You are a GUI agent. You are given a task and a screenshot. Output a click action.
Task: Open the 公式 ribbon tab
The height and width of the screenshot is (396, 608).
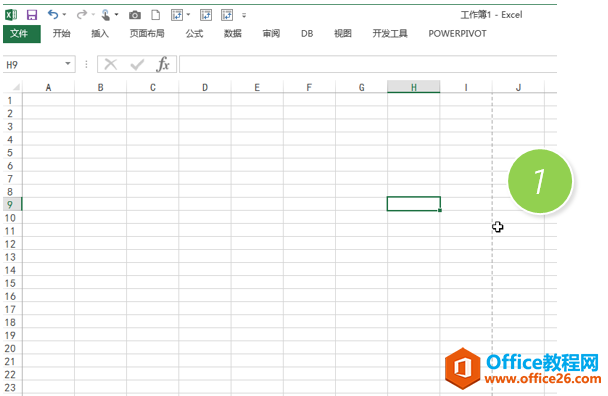(x=194, y=34)
